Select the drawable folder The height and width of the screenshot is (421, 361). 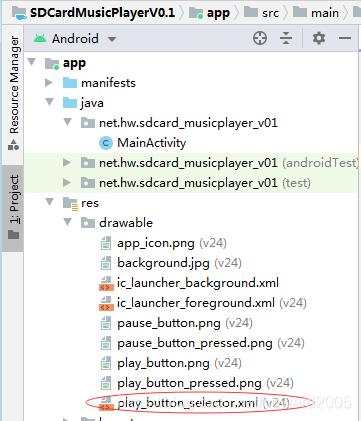point(126,223)
